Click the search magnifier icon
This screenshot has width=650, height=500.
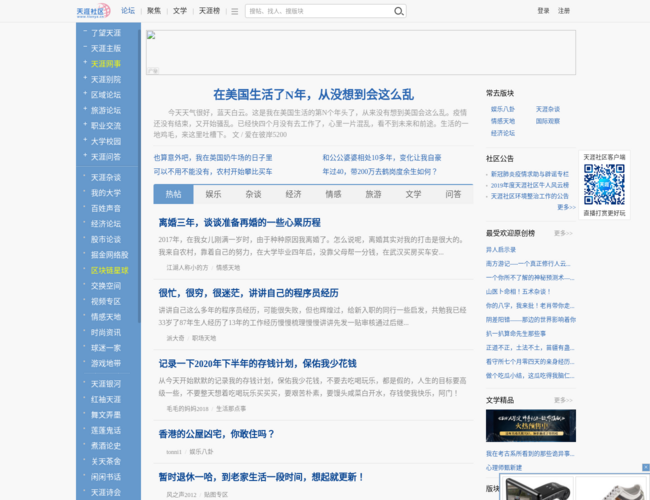point(398,11)
